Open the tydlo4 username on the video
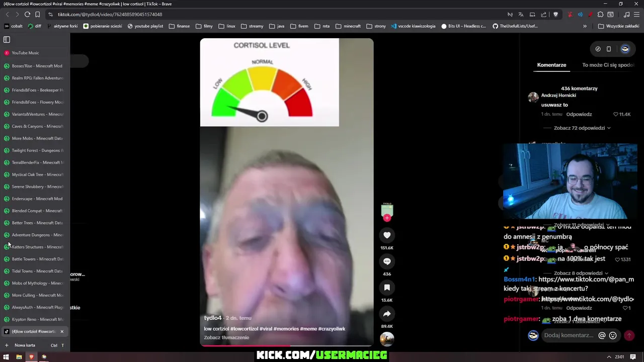This screenshot has height=362, width=644. pos(213,318)
